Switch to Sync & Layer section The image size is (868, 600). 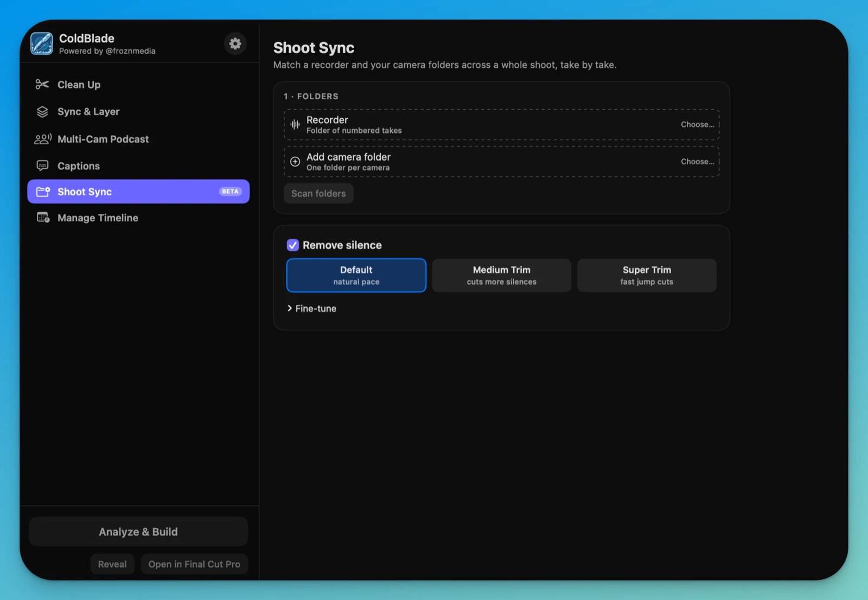point(138,112)
